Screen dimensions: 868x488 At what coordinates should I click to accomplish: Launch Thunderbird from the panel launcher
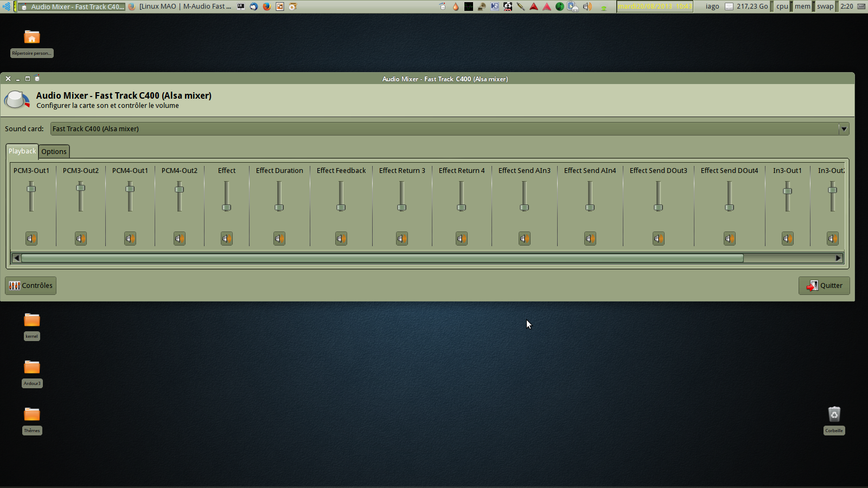(x=254, y=7)
